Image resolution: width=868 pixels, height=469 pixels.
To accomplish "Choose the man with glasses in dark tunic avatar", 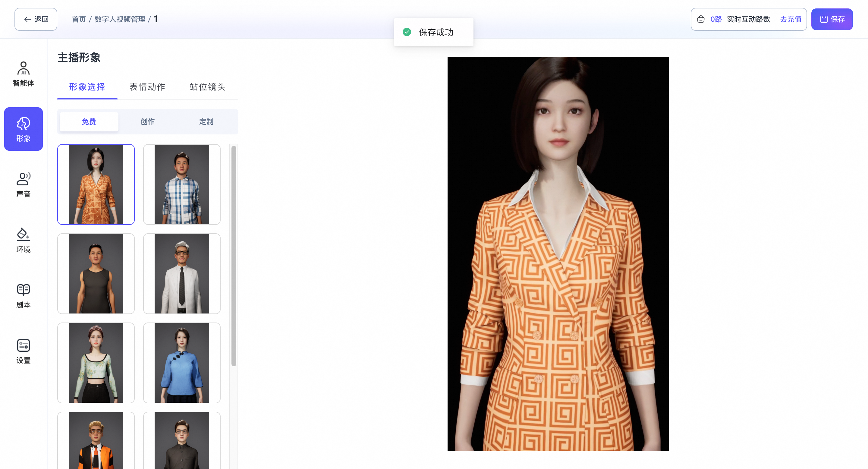I will 182,440.
